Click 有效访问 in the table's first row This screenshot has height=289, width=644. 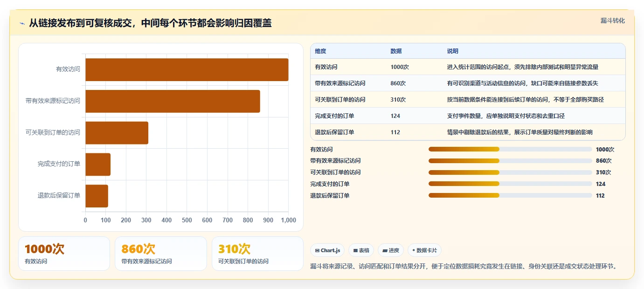pos(326,67)
